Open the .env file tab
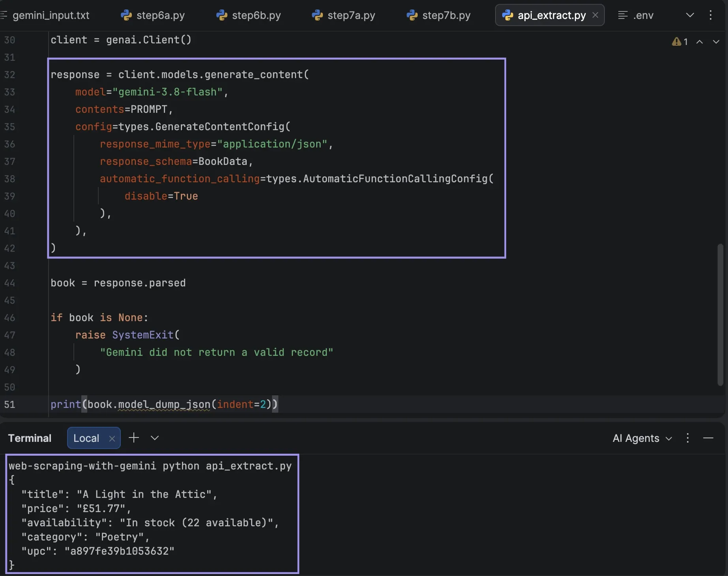 pyautogui.click(x=636, y=15)
